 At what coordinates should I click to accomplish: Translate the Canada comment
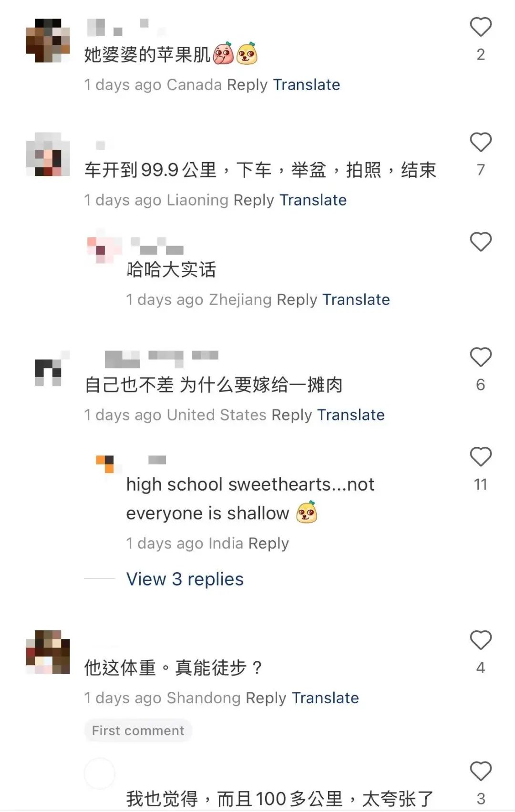307,85
